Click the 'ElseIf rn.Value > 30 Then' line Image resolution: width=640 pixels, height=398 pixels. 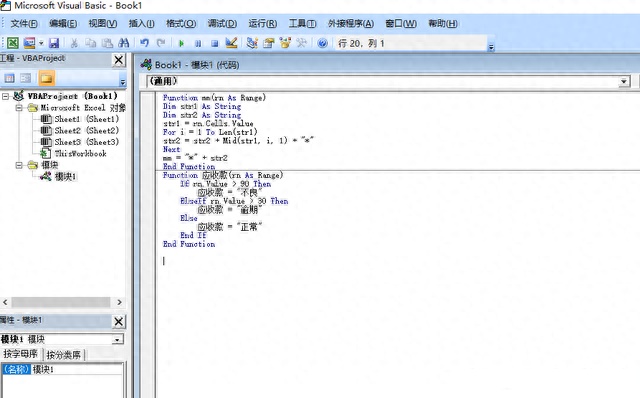click(x=234, y=201)
